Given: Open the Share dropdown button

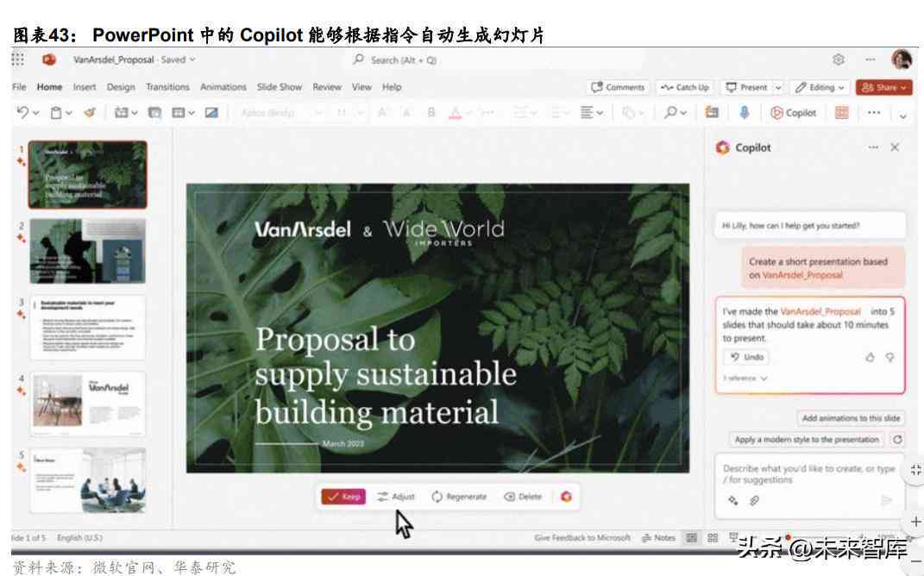Looking at the screenshot, I should coord(884,87).
